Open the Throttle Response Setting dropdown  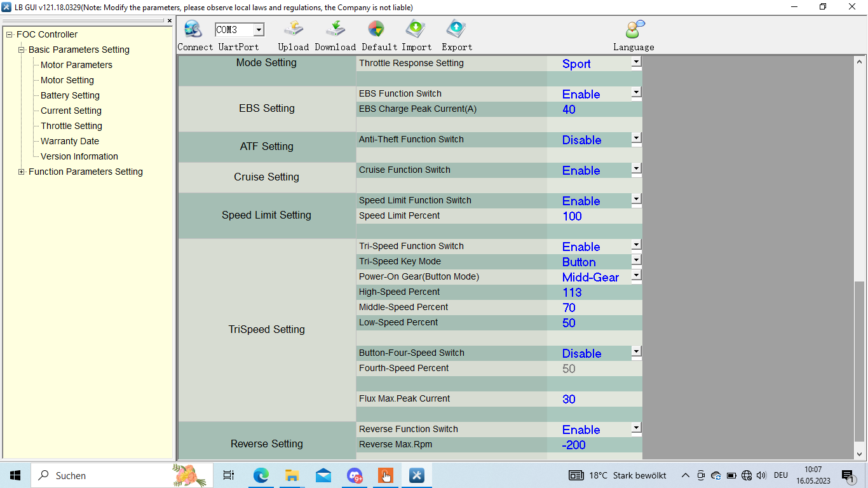click(x=636, y=62)
